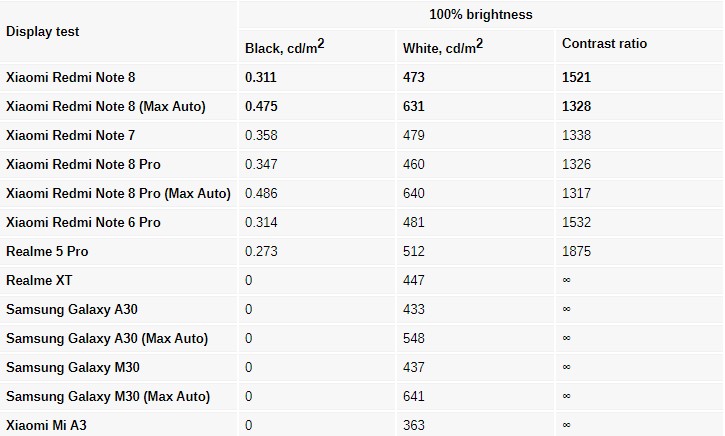Click the 0.311 black level value
The height and width of the screenshot is (436, 725).
pos(262,77)
